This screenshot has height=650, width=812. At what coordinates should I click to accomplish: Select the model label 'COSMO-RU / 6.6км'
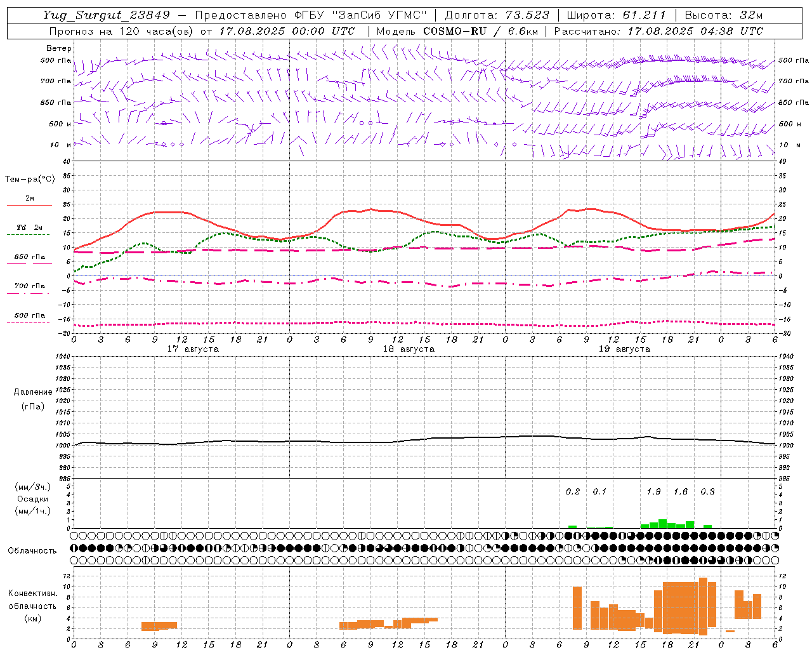tap(481, 31)
